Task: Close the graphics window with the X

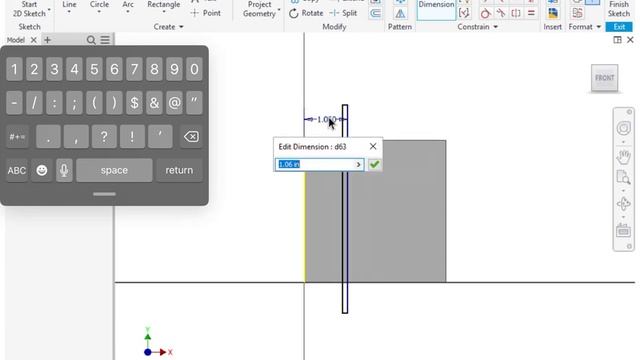Action: [x=630, y=40]
